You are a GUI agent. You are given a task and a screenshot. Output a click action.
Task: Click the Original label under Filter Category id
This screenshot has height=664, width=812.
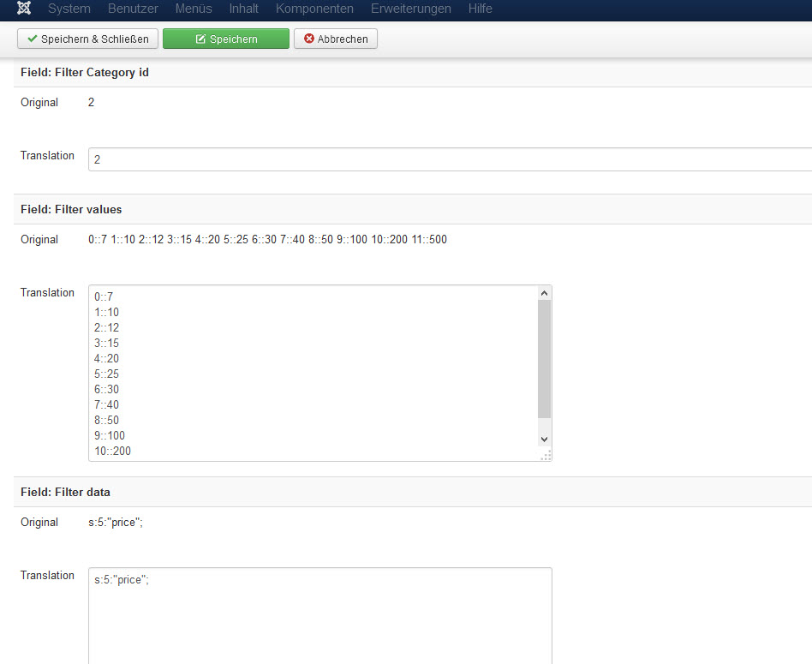pyautogui.click(x=39, y=103)
